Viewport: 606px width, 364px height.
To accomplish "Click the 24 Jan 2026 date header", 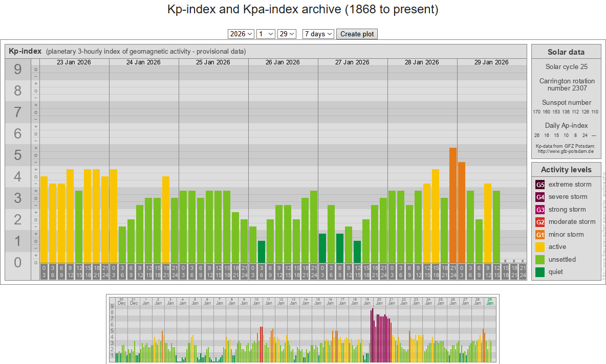I will pyautogui.click(x=143, y=62).
